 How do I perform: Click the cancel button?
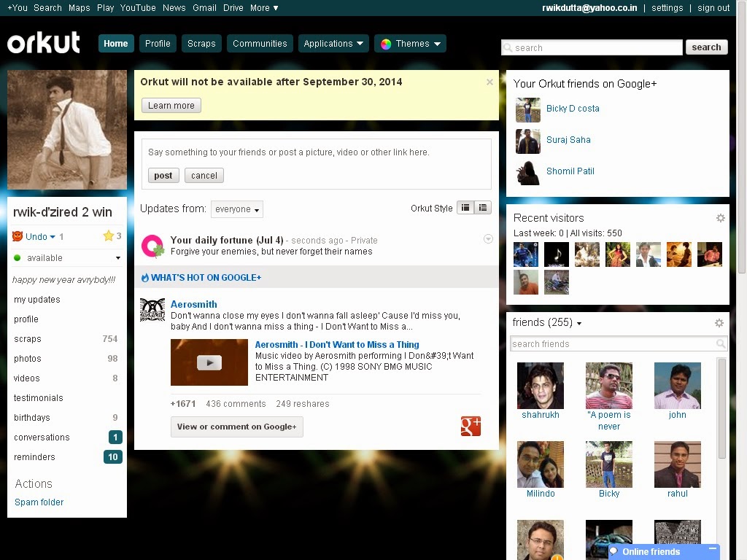pyautogui.click(x=204, y=176)
